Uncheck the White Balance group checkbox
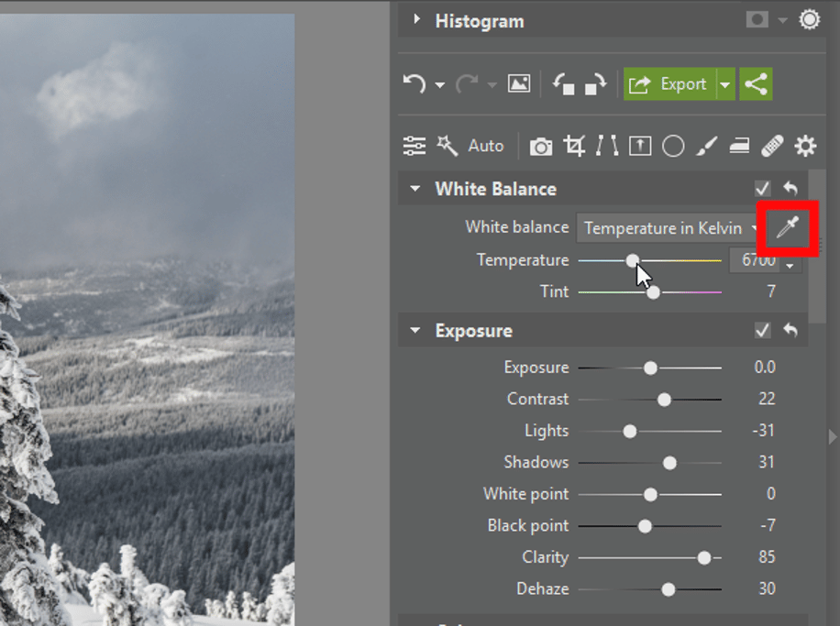840x626 pixels. [x=762, y=189]
